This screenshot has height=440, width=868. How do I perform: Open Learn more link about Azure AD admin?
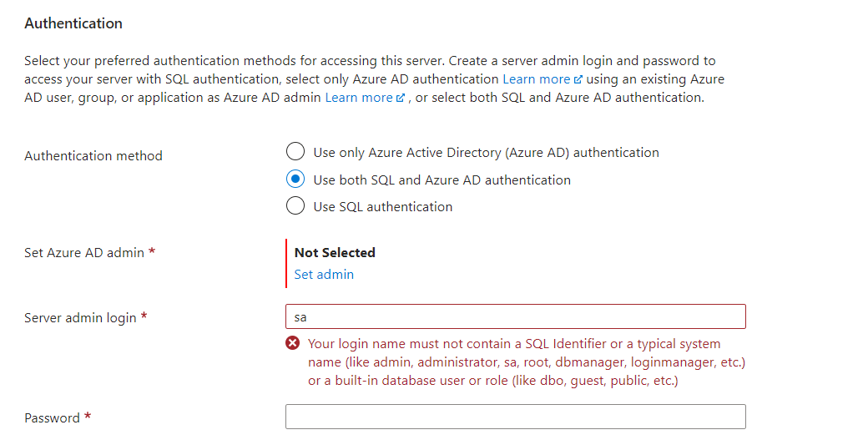359,98
